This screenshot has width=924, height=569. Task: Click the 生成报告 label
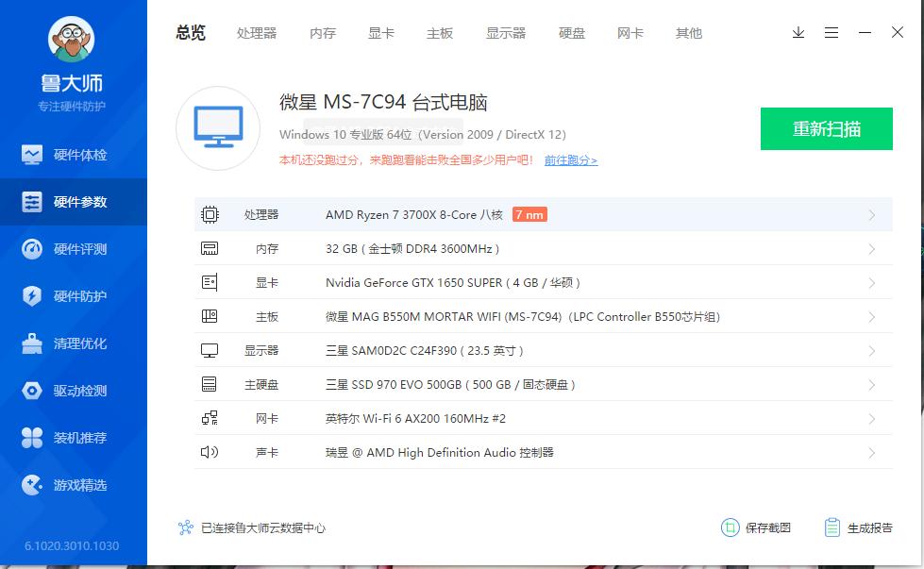tap(870, 527)
